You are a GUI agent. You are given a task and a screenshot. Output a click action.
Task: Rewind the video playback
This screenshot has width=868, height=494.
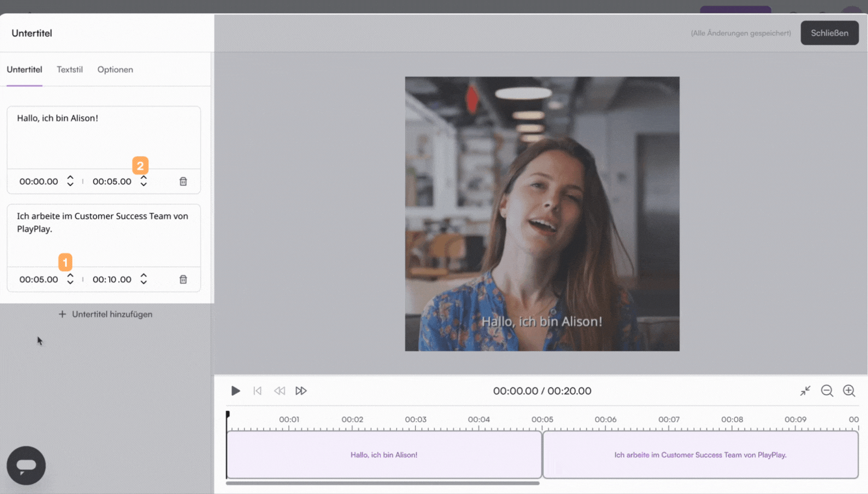pos(279,391)
